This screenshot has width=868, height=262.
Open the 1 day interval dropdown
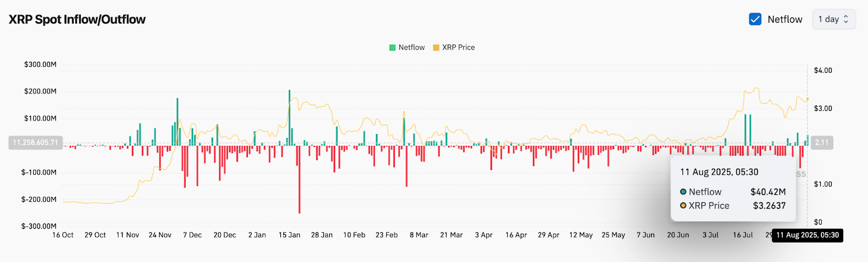tap(833, 20)
